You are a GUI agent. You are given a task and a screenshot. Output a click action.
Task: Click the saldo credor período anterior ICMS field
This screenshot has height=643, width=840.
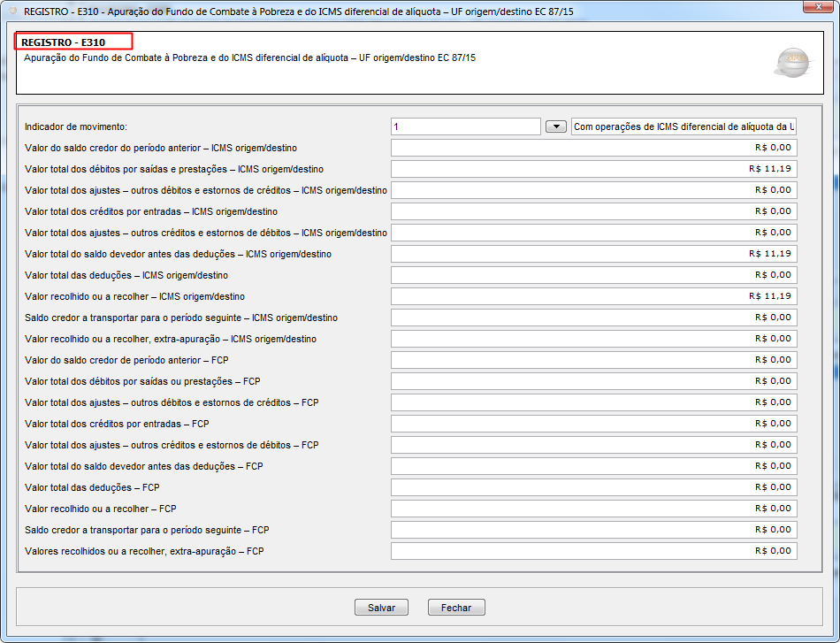(x=593, y=148)
